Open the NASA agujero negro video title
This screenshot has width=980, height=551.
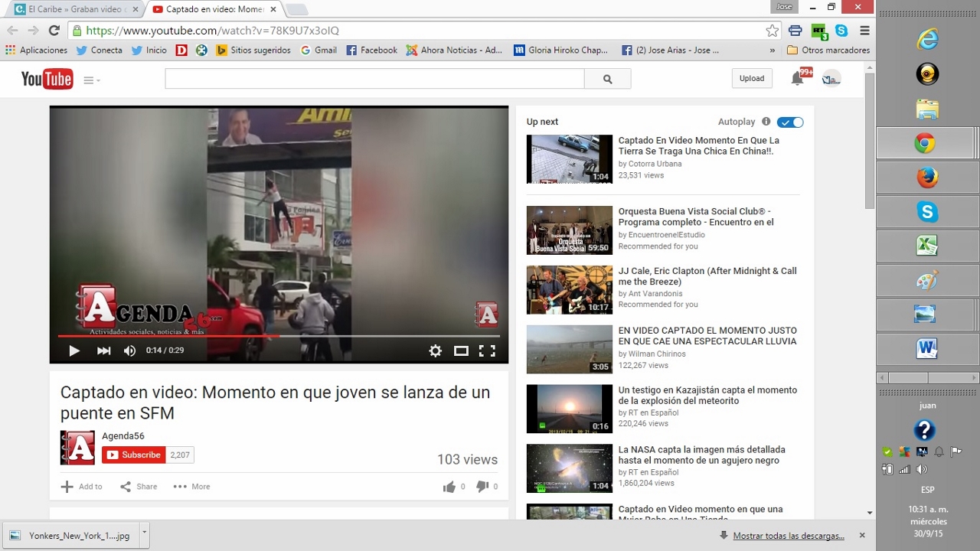point(701,455)
